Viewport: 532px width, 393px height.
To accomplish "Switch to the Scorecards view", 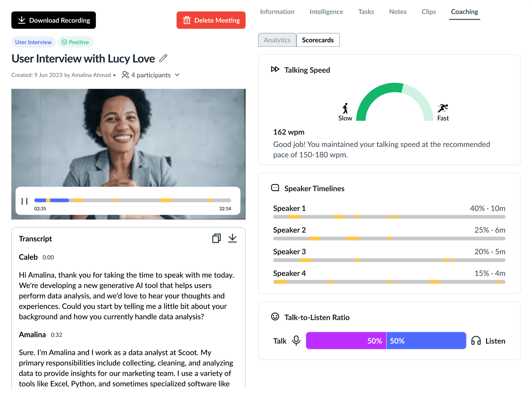I will [x=318, y=40].
